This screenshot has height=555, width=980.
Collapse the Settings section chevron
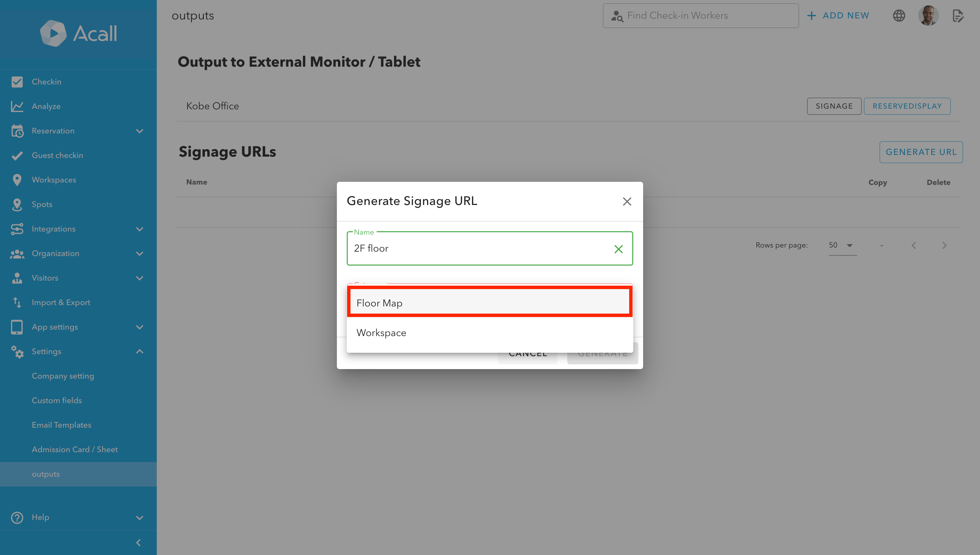[140, 351]
